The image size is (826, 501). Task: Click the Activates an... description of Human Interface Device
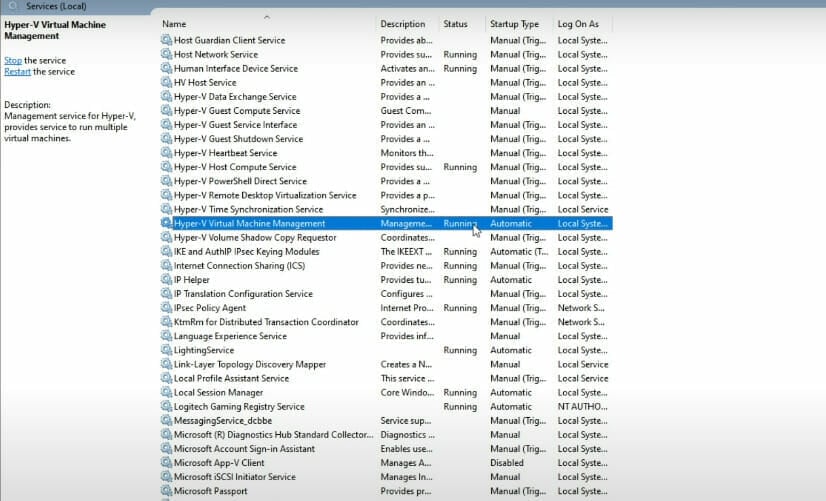point(408,68)
